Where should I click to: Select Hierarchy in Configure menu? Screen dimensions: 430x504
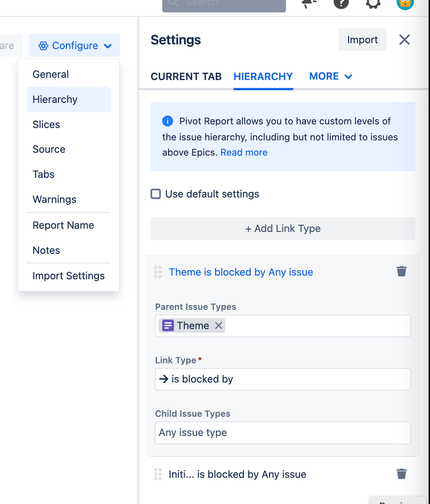[69, 99]
